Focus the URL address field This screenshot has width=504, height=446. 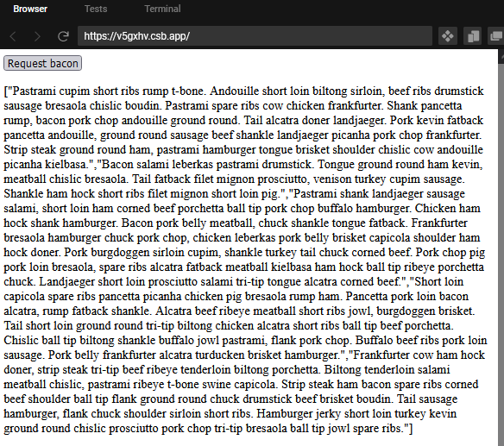pos(255,36)
